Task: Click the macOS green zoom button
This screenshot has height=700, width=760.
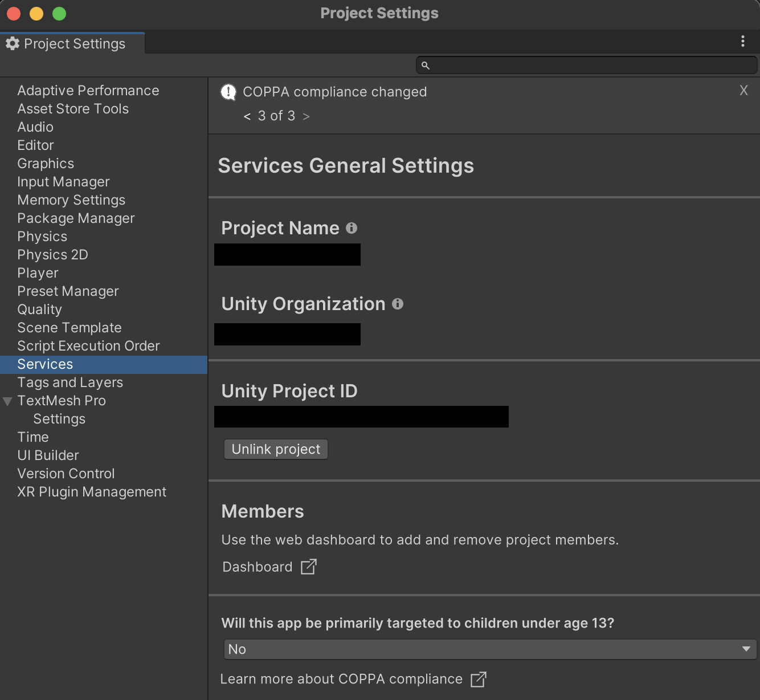Action: click(59, 13)
